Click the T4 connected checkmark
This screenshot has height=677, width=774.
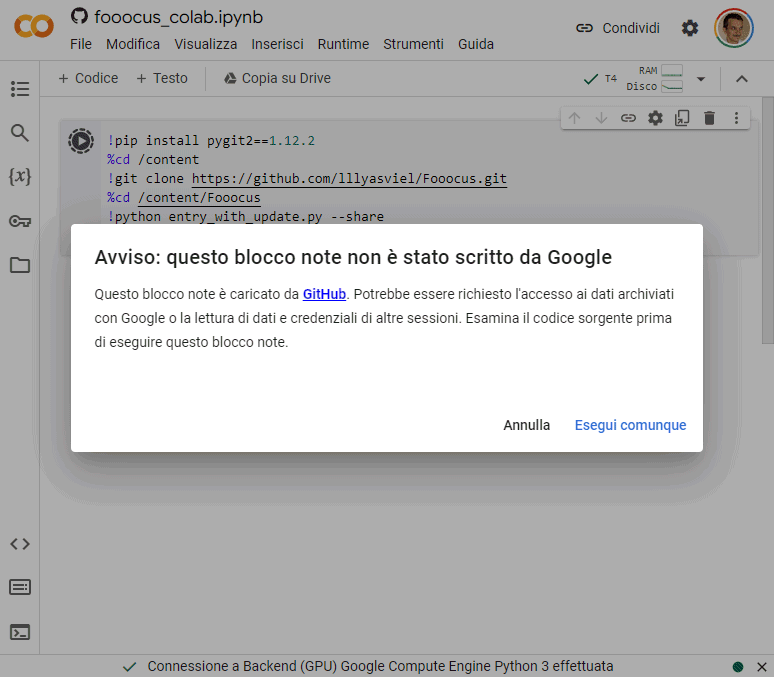[x=590, y=79]
